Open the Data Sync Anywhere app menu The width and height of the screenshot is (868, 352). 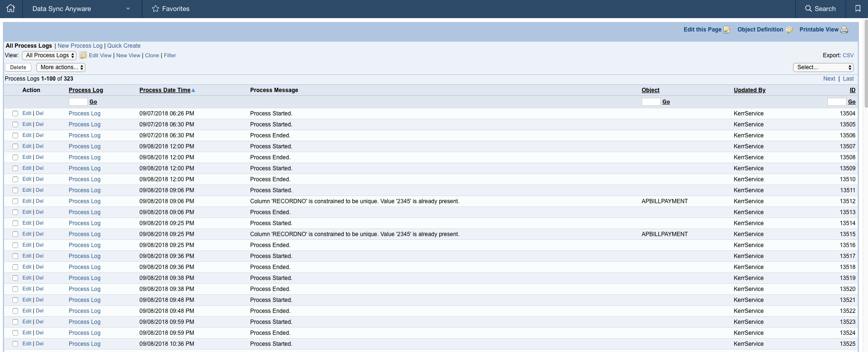(81, 9)
